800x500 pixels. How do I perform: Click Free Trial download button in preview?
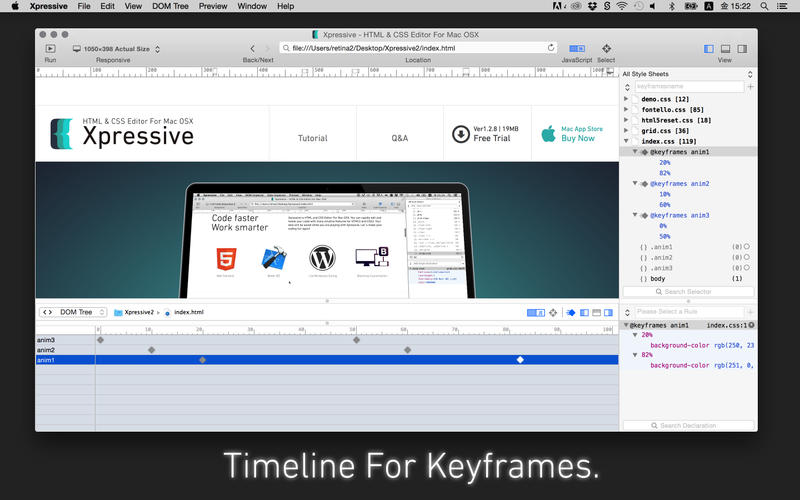(485, 134)
